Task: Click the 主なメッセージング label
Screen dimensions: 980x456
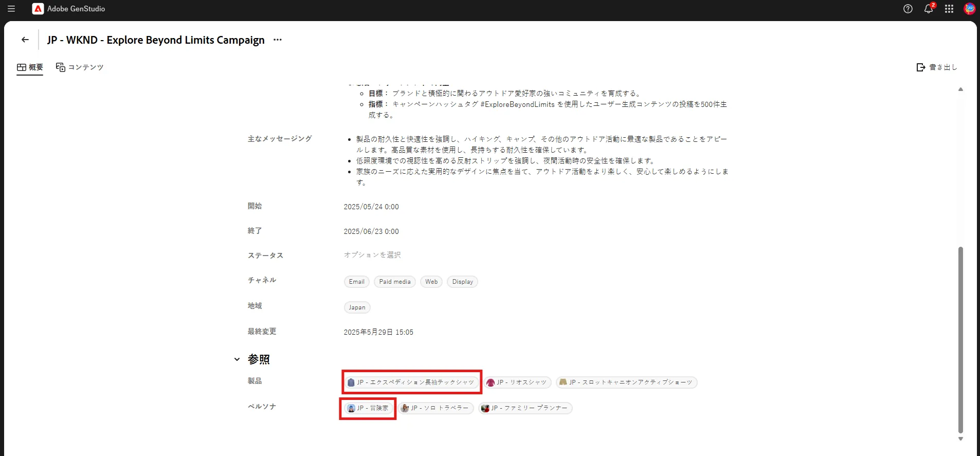Action: click(x=280, y=139)
